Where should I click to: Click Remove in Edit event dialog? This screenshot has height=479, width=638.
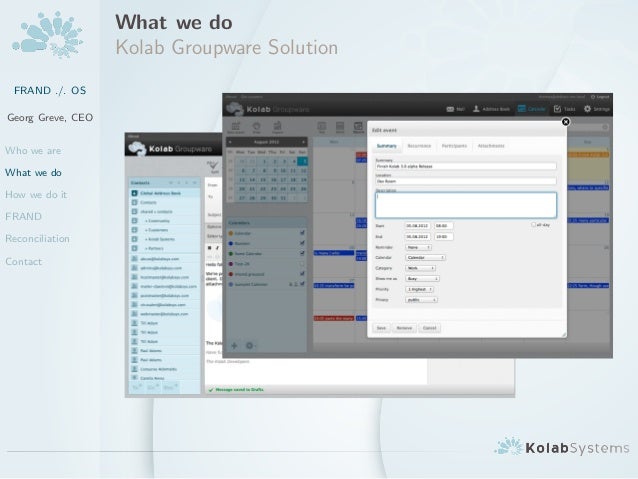pos(404,328)
